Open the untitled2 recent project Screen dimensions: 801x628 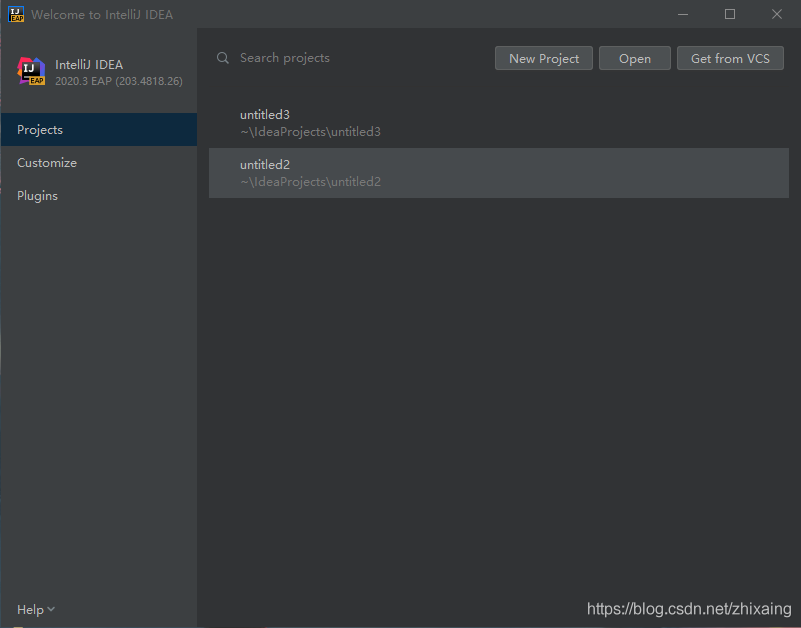[x=499, y=173]
